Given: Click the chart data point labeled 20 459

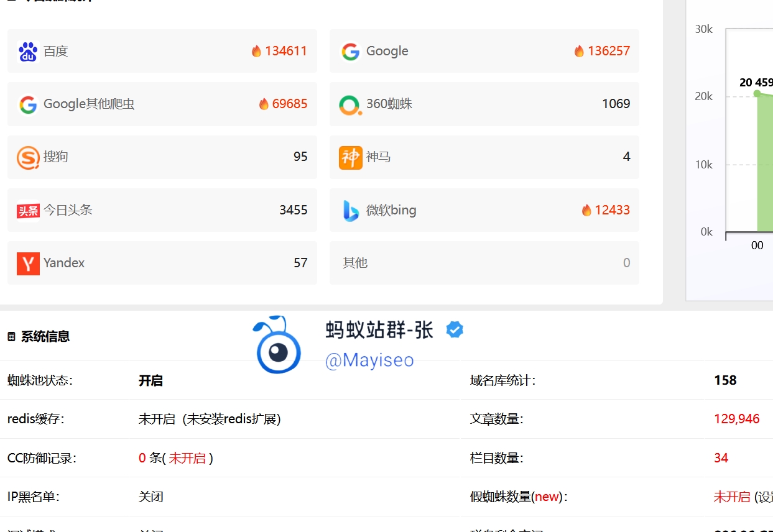Looking at the screenshot, I should [757, 93].
